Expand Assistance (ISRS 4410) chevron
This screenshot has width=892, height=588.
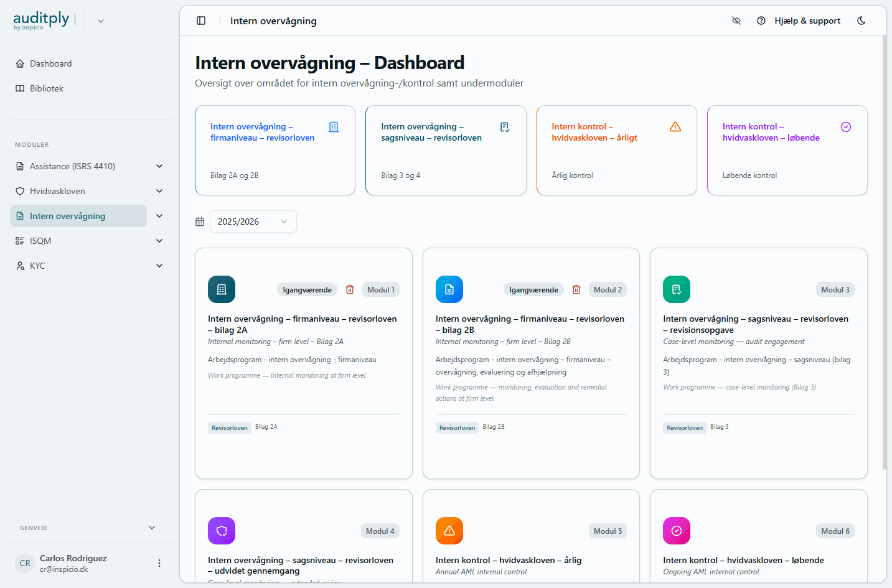click(159, 166)
